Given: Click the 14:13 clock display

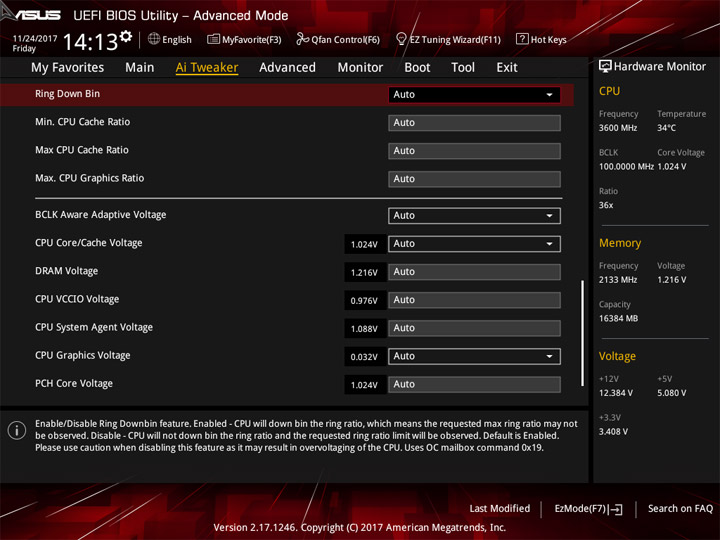Looking at the screenshot, I should click(x=90, y=42).
